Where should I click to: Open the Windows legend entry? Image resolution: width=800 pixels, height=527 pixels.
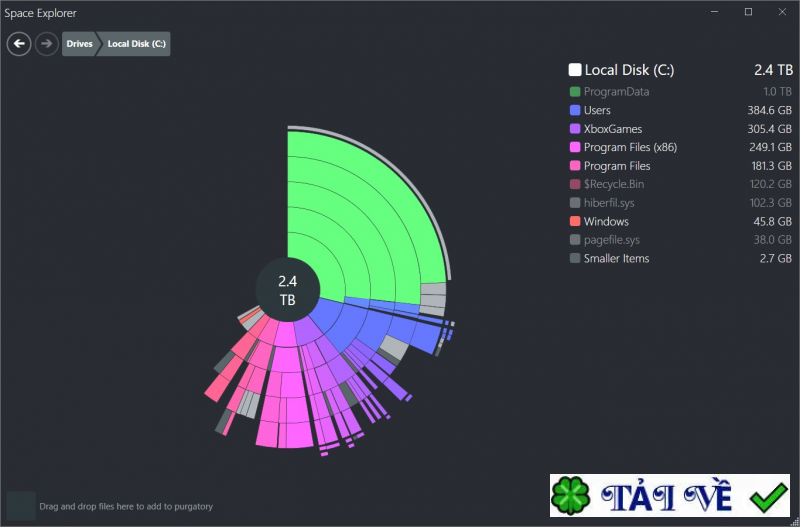[x=606, y=221]
